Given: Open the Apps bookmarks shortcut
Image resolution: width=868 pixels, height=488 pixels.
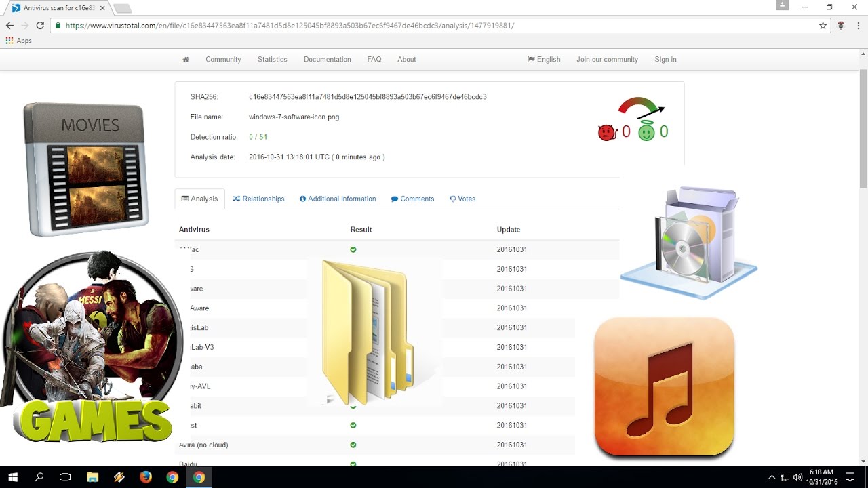Looking at the screenshot, I should tap(19, 41).
